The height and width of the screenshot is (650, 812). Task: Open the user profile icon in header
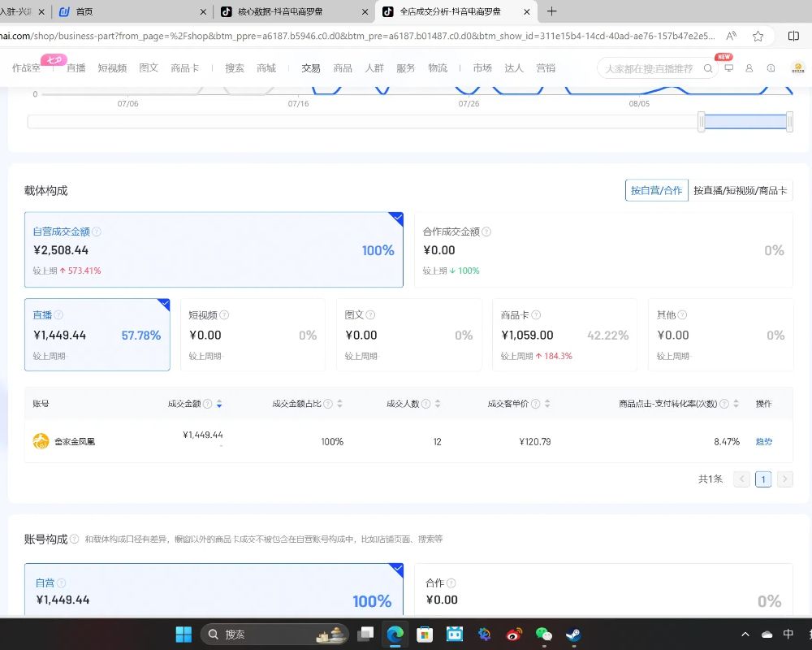(749, 68)
